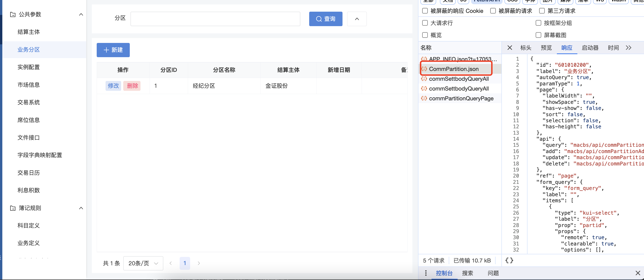Click 删除 for the 经纪分区 row
This screenshot has height=280, width=644.
pyautogui.click(x=132, y=86)
